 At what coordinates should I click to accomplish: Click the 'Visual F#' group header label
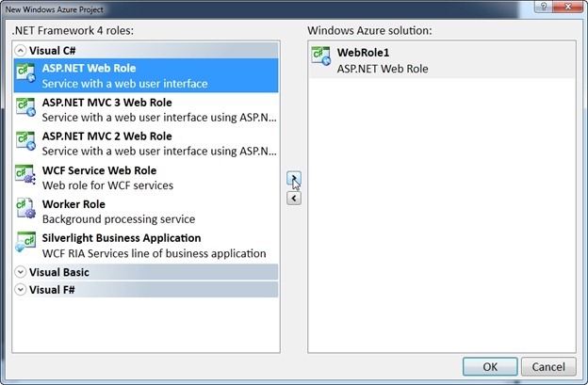[52, 290]
